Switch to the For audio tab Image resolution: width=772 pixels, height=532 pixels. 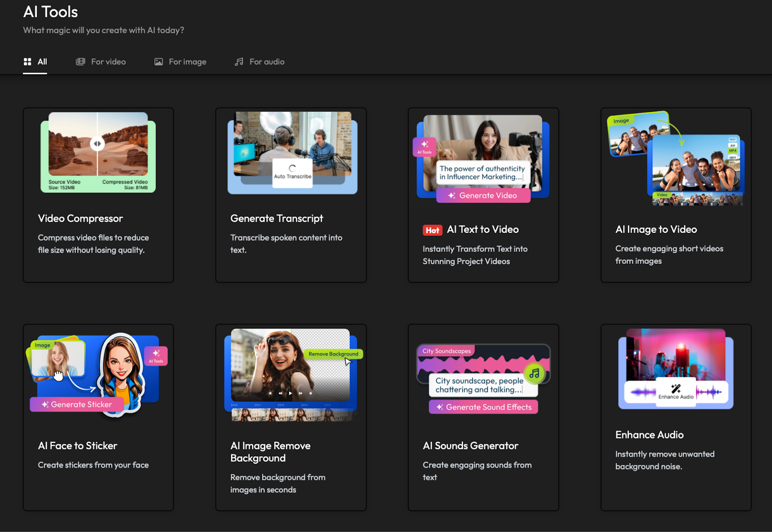[x=266, y=62]
